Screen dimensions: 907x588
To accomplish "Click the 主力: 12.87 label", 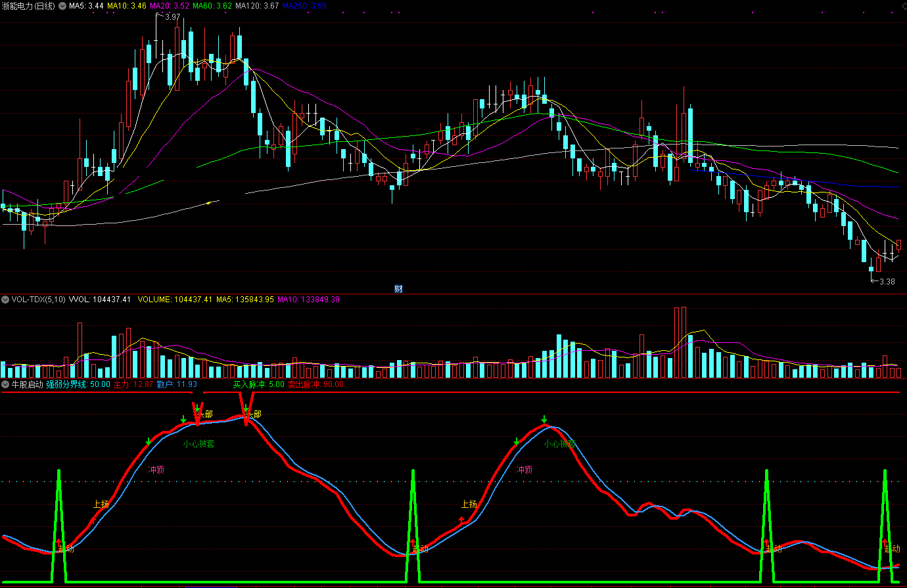I will click(133, 384).
